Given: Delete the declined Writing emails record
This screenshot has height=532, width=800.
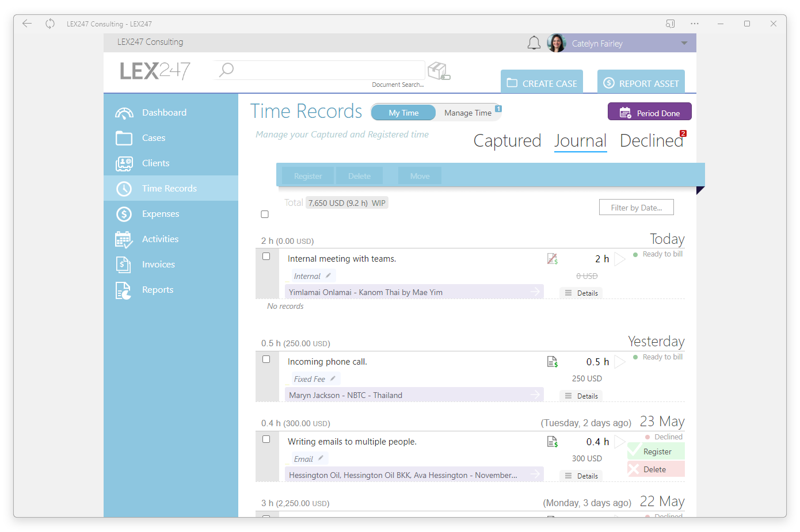Looking at the screenshot, I should point(656,469).
